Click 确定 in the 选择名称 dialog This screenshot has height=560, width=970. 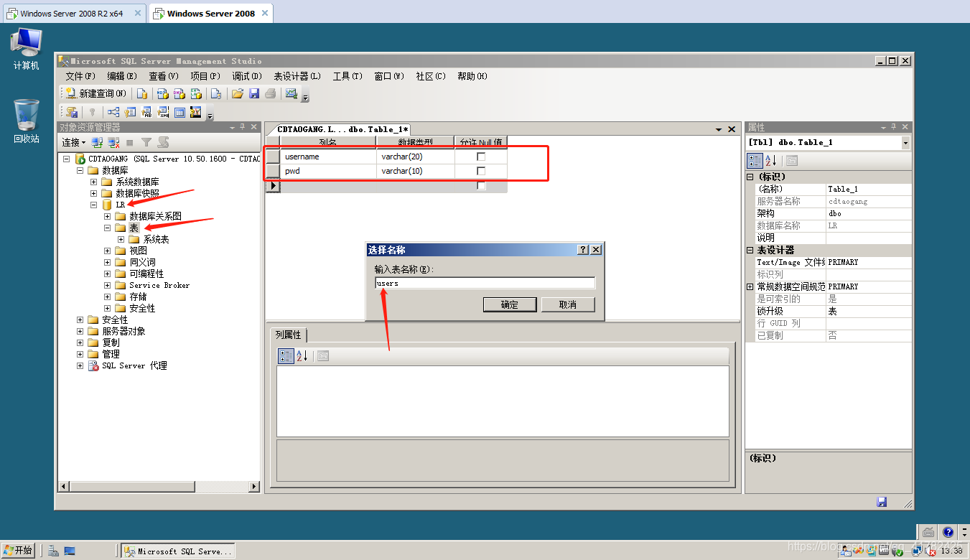pos(510,304)
